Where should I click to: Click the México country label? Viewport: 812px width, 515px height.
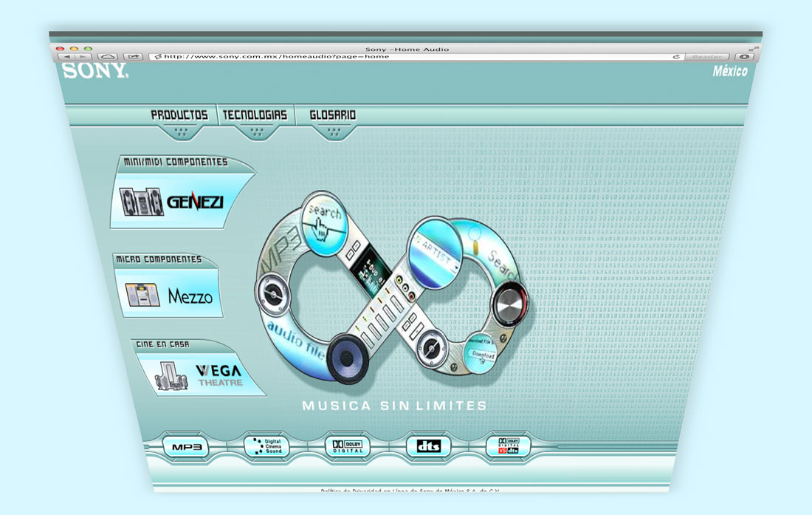(x=729, y=72)
